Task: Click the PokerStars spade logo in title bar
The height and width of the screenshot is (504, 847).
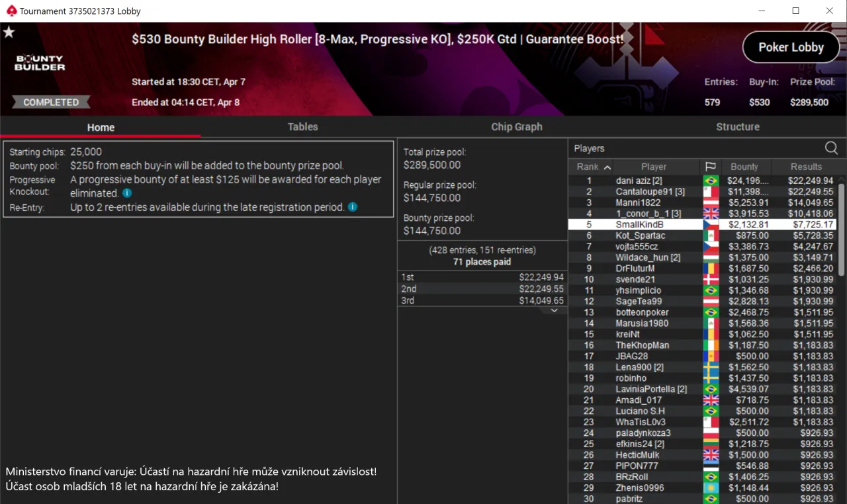Action: pos(11,11)
